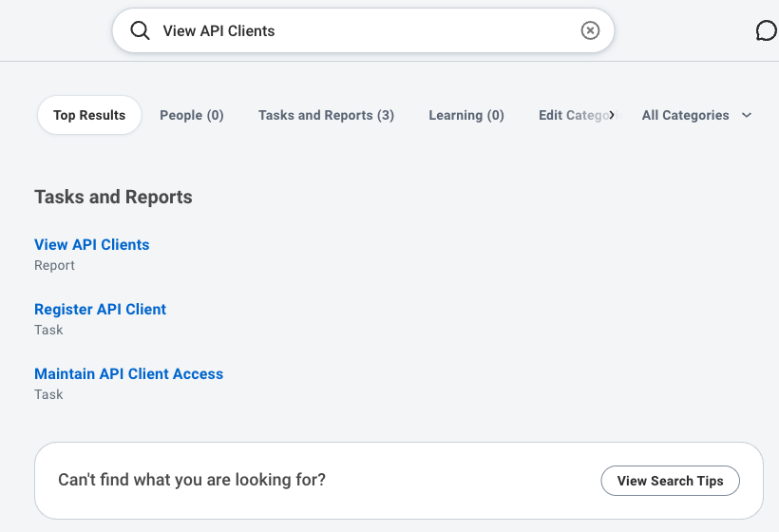Open the Maintain API Client Access task
The width and height of the screenshot is (779, 532).
point(128,373)
